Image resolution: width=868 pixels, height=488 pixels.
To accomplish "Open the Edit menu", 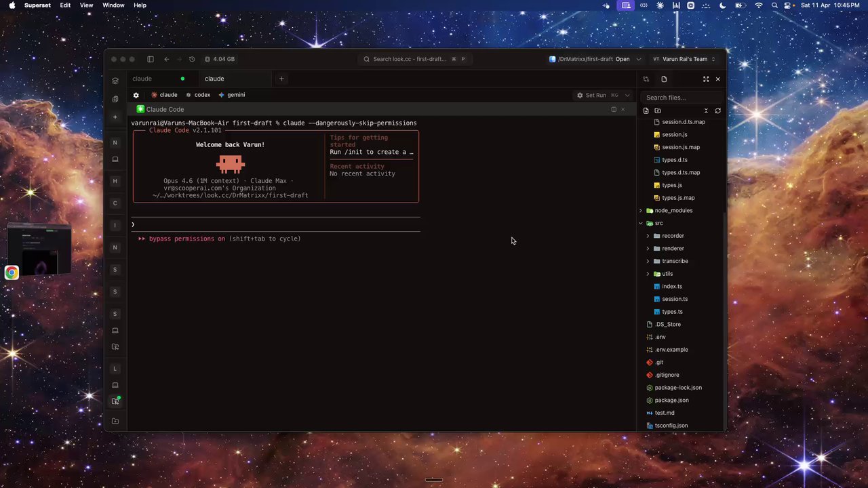I will pyautogui.click(x=65, y=5).
